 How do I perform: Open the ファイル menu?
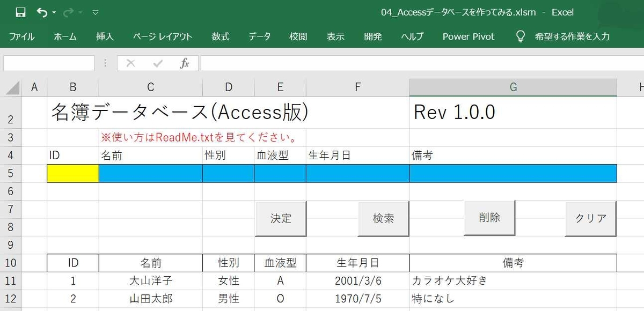pyautogui.click(x=22, y=36)
